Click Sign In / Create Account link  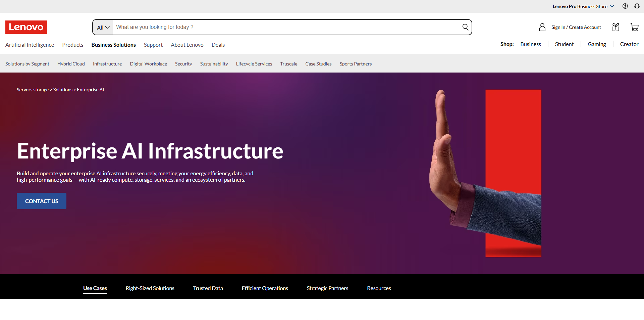tap(576, 27)
